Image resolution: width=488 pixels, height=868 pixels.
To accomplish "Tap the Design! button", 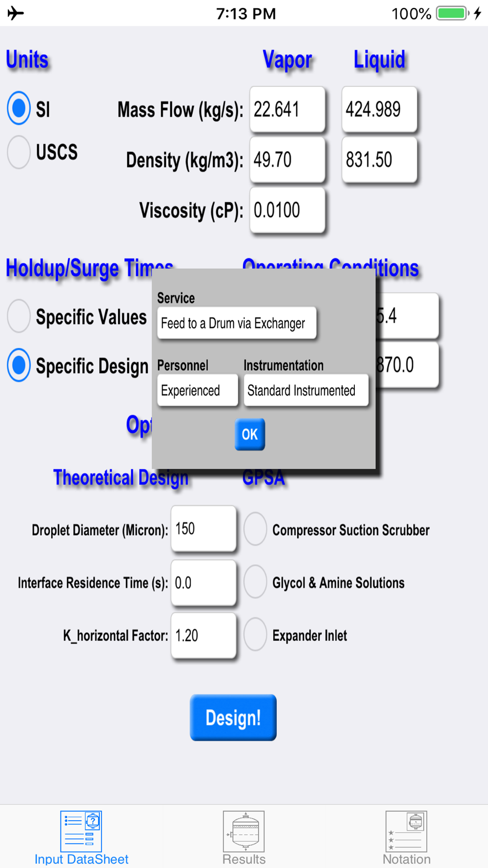I will click(233, 717).
